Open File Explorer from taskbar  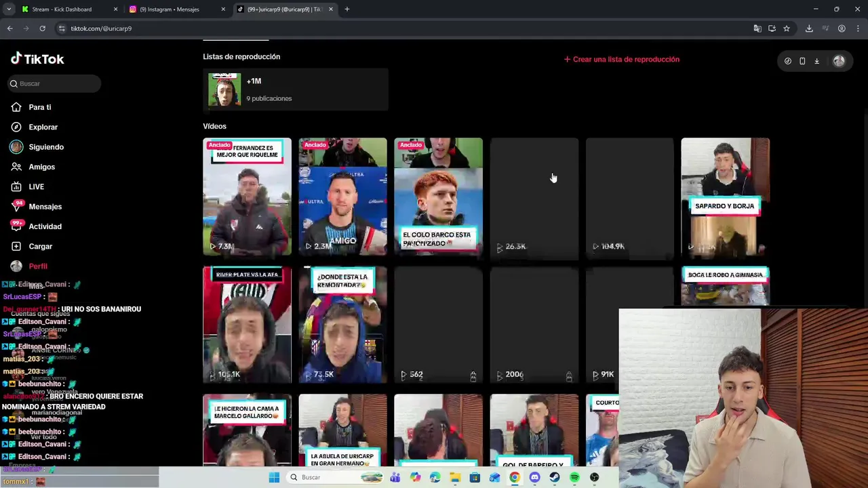(455, 477)
